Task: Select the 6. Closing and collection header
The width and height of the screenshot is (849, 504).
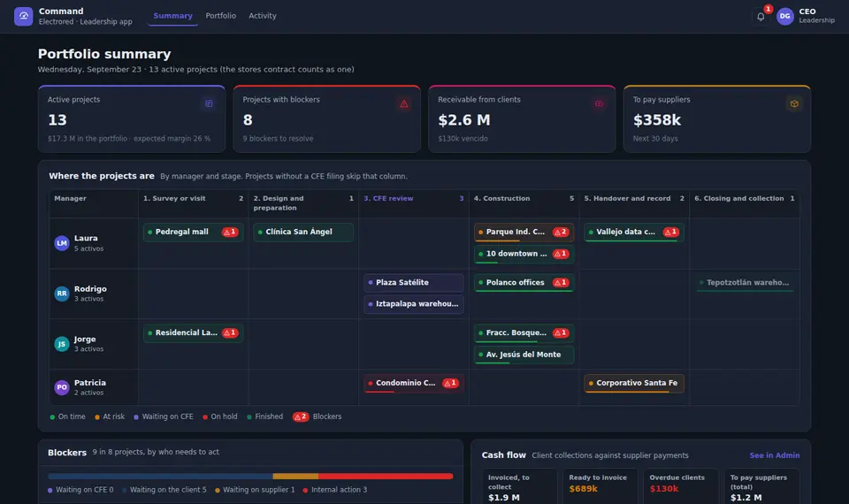Action: pyautogui.click(x=745, y=203)
